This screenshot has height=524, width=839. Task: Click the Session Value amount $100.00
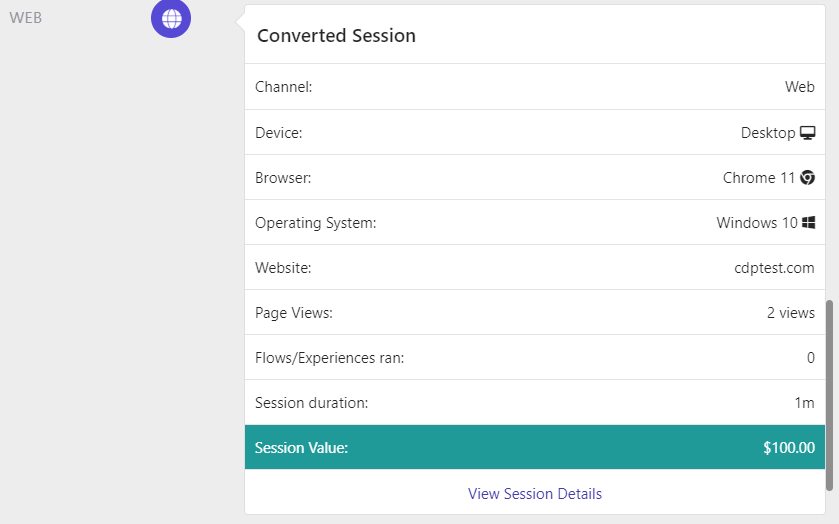click(x=789, y=447)
